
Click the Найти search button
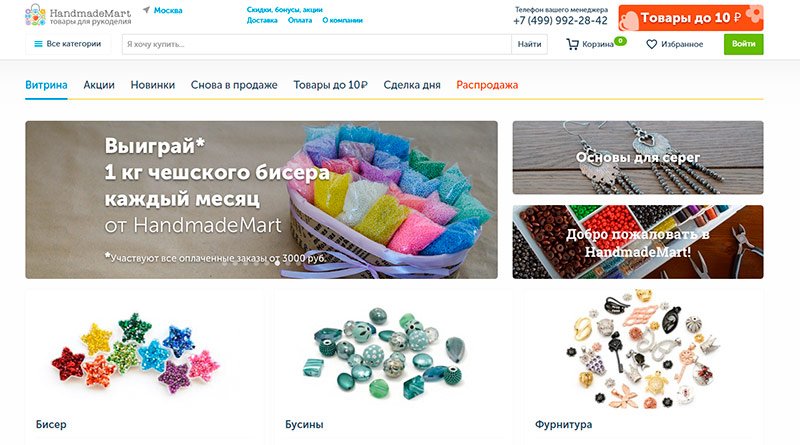[529, 44]
